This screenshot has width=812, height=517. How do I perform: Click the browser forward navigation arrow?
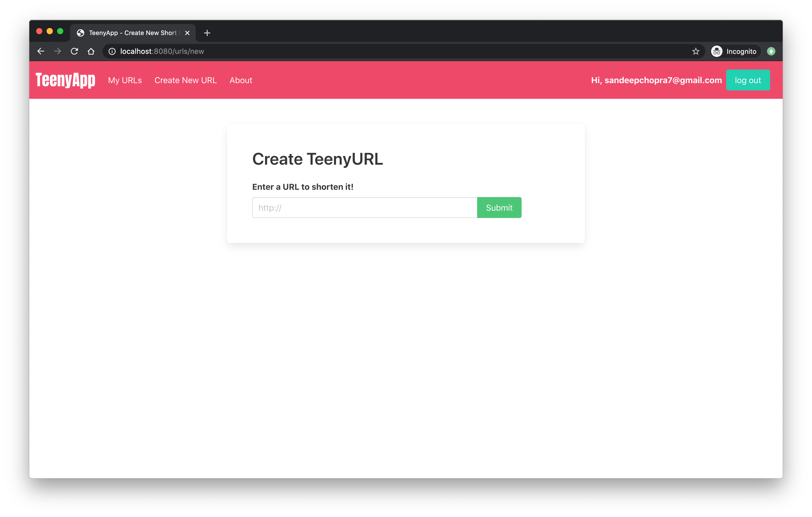pos(57,51)
